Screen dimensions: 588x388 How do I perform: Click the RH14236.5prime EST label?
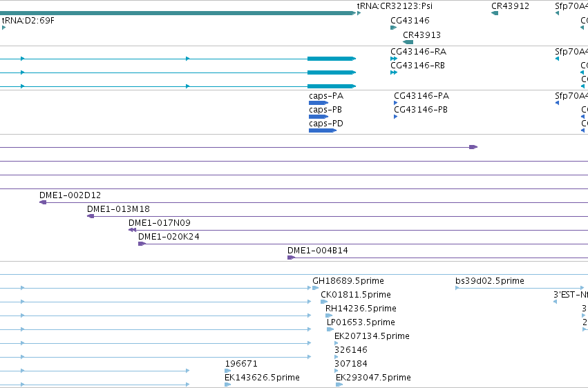pyautogui.click(x=361, y=309)
